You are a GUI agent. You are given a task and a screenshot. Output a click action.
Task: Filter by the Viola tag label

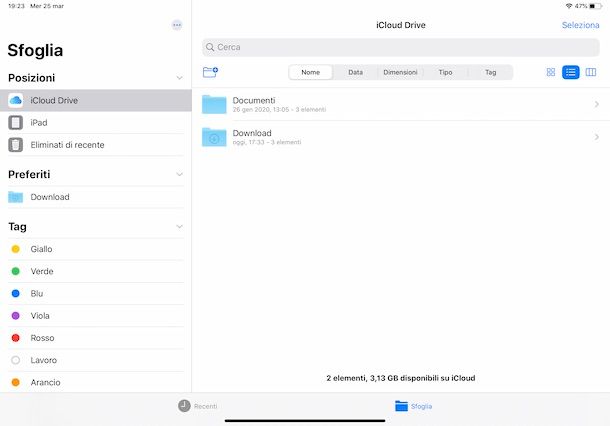tap(40, 316)
